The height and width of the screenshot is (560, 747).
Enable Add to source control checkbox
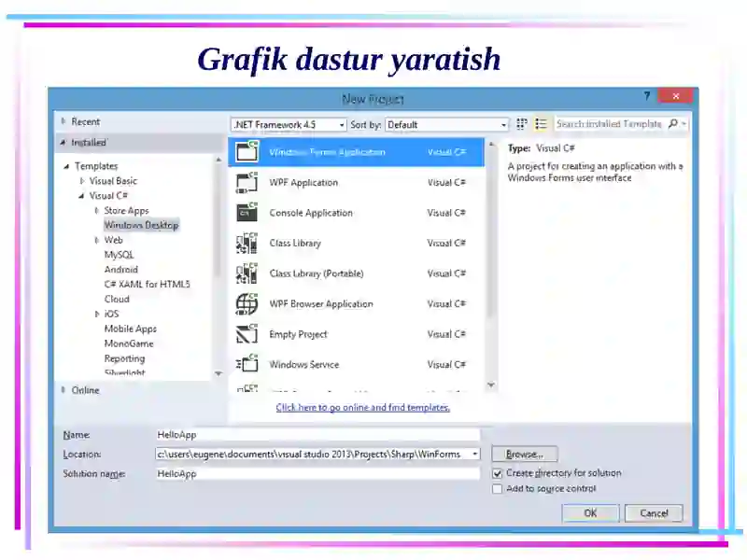point(498,489)
